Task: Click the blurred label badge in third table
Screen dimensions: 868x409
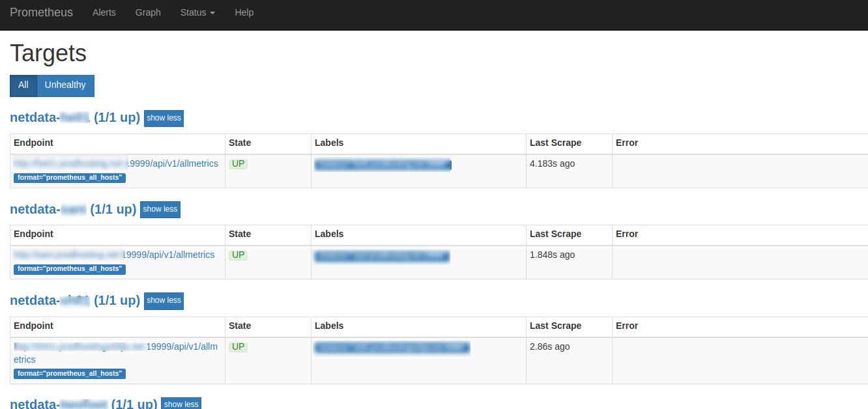Action: [x=391, y=347]
